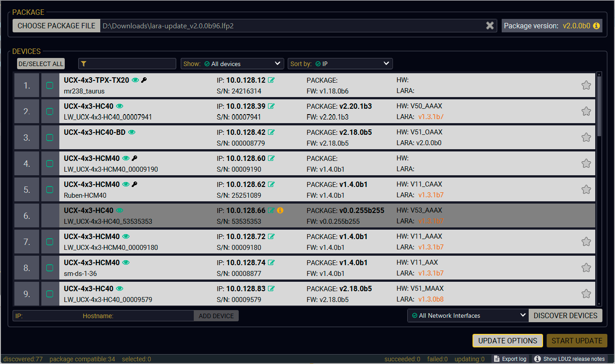This screenshot has width=615, height=364.
Task: Edit IP address 10.0.128.12
Action: (x=271, y=80)
